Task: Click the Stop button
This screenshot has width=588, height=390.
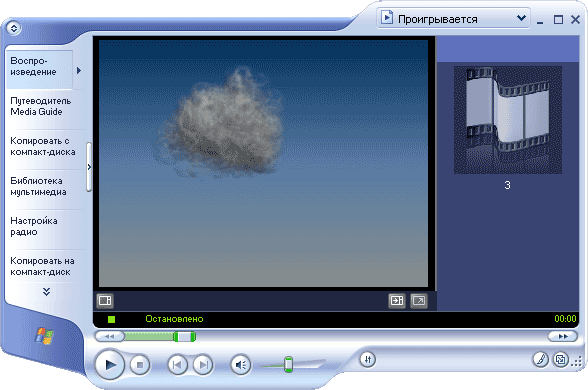Action: pos(140,364)
